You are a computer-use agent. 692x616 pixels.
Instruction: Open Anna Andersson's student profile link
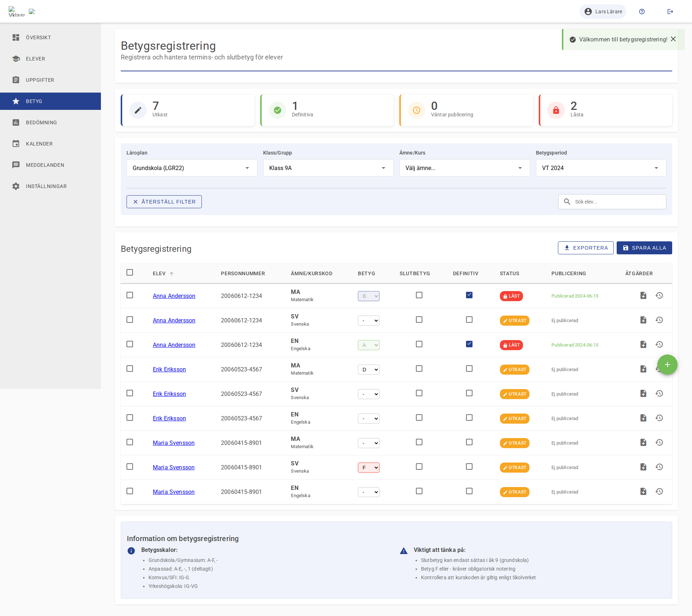click(174, 296)
